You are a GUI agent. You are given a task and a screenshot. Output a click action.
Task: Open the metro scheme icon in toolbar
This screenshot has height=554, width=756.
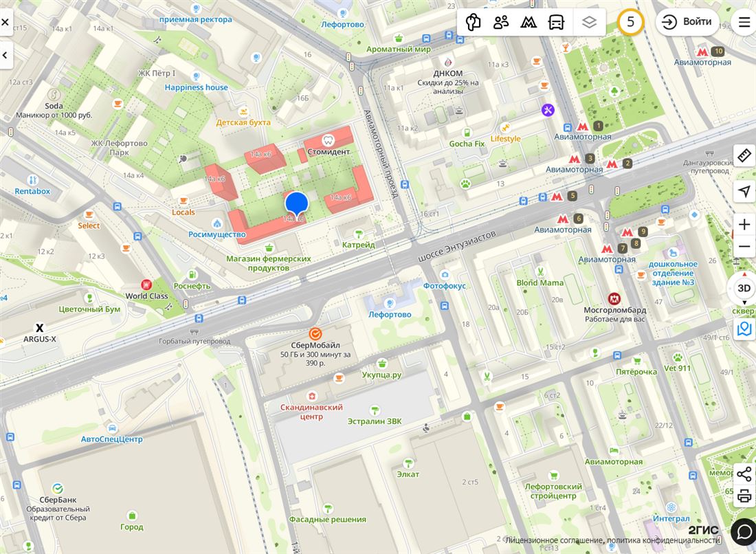529,22
